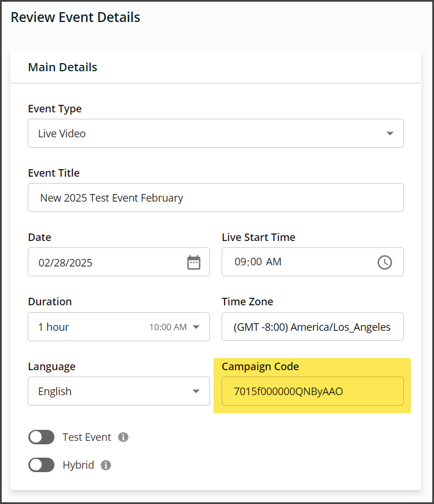Click into the Event Title text field

click(x=215, y=198)
